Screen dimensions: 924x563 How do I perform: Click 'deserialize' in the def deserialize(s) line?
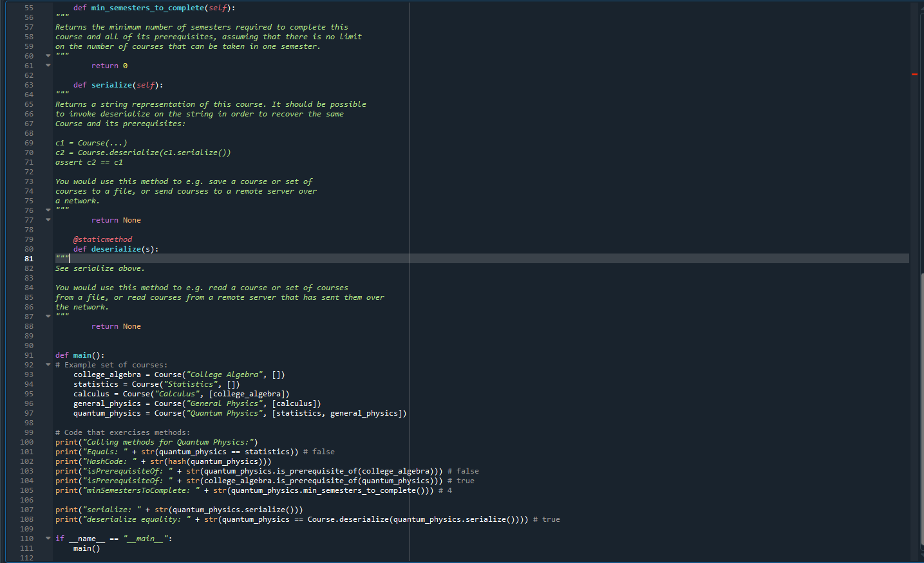116,249
